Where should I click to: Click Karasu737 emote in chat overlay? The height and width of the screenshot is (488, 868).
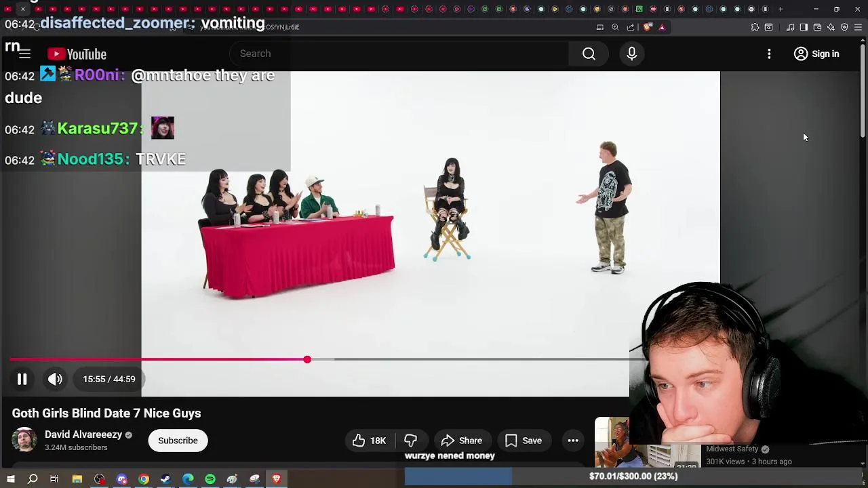[x=163, y=127]
